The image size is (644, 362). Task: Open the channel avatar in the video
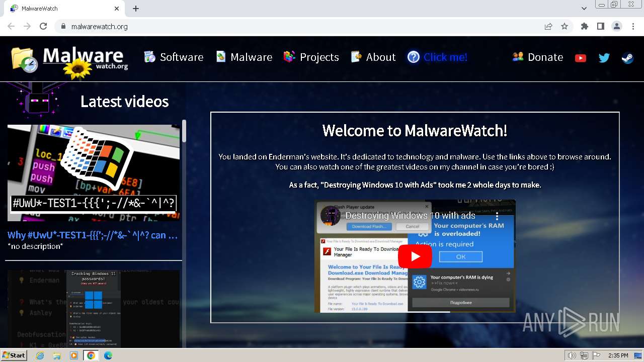tap(331, 216)
